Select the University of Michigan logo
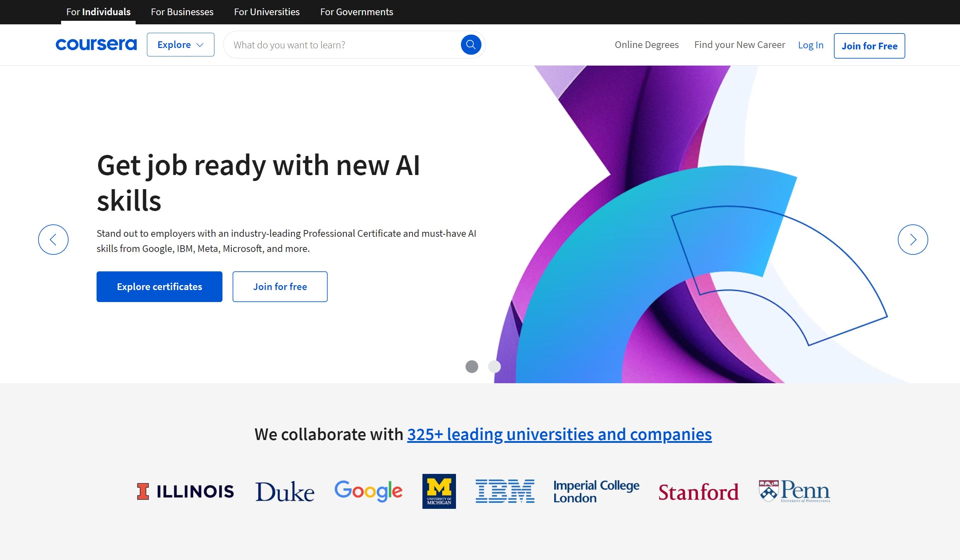 tap(438, 491)
